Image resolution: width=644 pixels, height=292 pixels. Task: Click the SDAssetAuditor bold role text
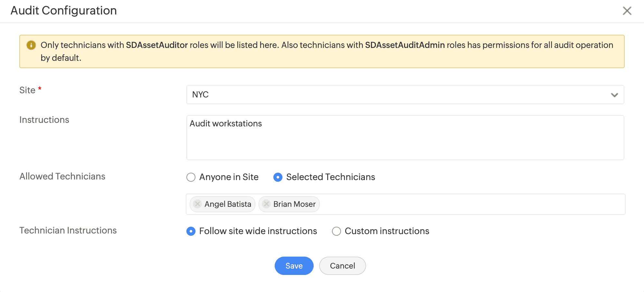[x=157, y=45]
